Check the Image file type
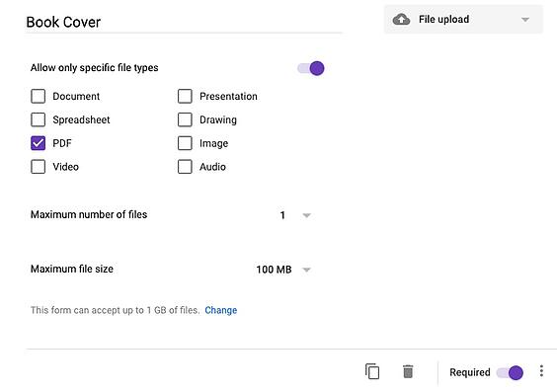 pyautogui.click(x=185, y=143)
